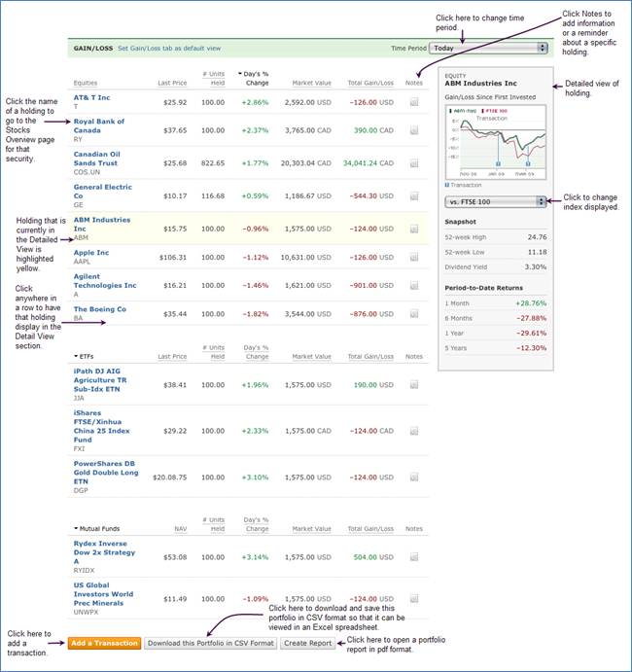Viewport: 632px width, 672px height.
Task: Click the Equities column header
Action: [86, 83]
